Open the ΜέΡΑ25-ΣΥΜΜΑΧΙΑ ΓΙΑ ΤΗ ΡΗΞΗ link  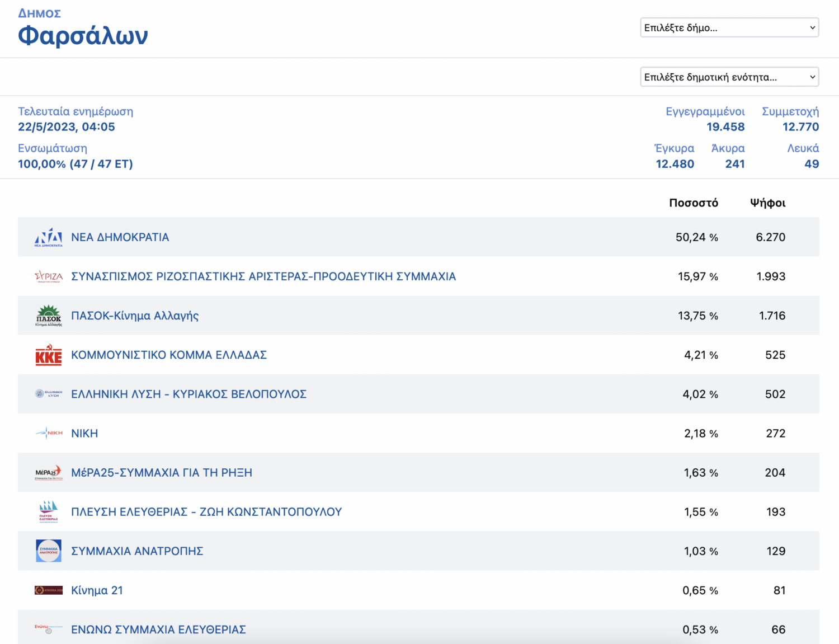point(162,473)
